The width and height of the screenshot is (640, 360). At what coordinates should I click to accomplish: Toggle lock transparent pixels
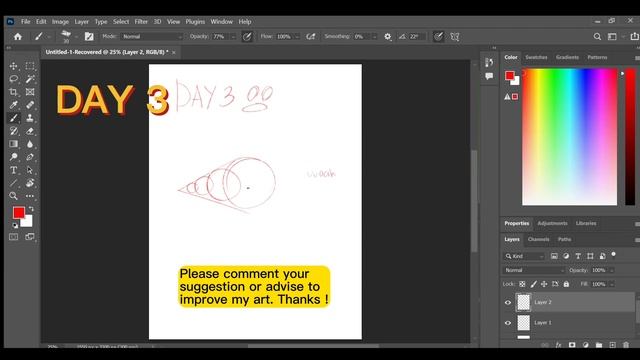522,284
